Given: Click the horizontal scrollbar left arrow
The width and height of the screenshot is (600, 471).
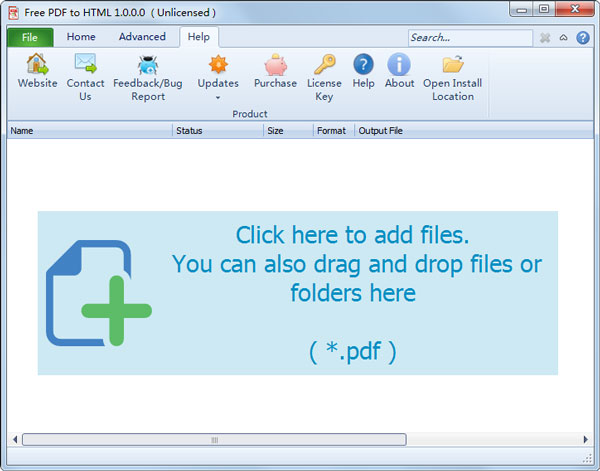Looking at the screenshot, I should tap(15, 440).
